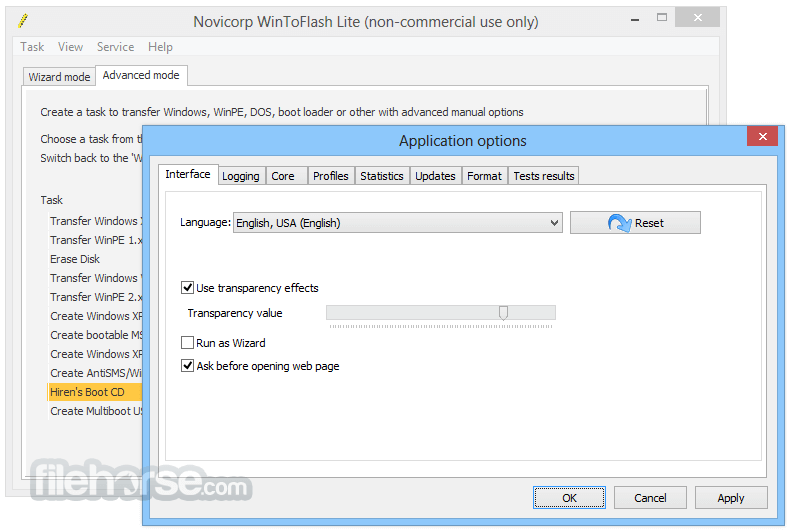The image size is (790, 531).
Task: Click the Apply button
Action: pos(731,498)
